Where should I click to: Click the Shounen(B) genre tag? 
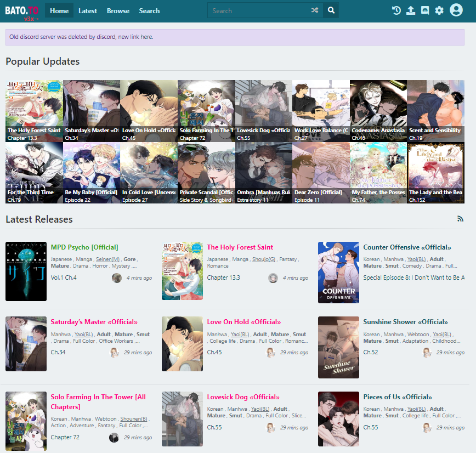pyautogui.click(x=134, y=419)
